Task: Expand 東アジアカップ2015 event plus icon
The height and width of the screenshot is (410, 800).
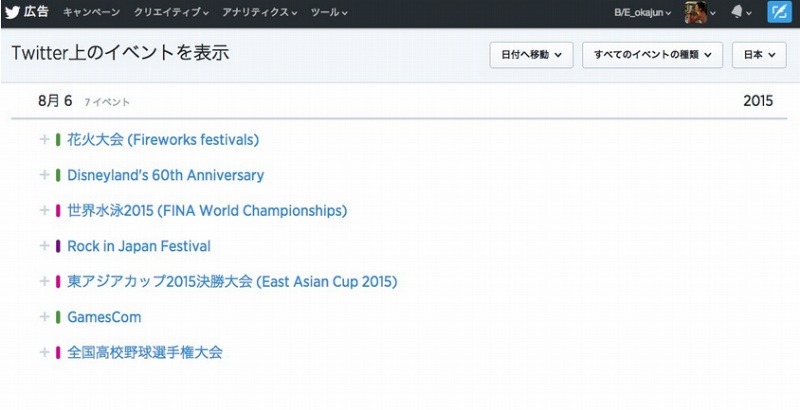Action: (x=44, y=281)
